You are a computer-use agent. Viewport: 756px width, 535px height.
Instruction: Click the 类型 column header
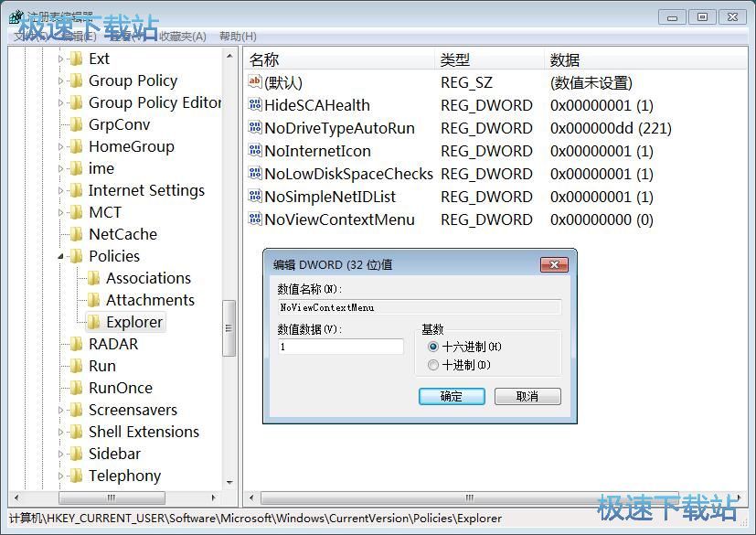point(489,59)
